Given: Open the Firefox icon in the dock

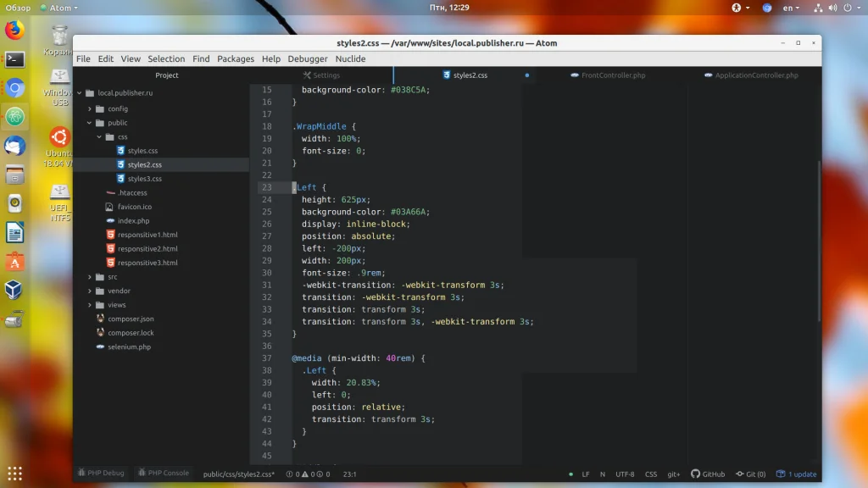Looking at the screenshot, I should click(x=14, y=31).
